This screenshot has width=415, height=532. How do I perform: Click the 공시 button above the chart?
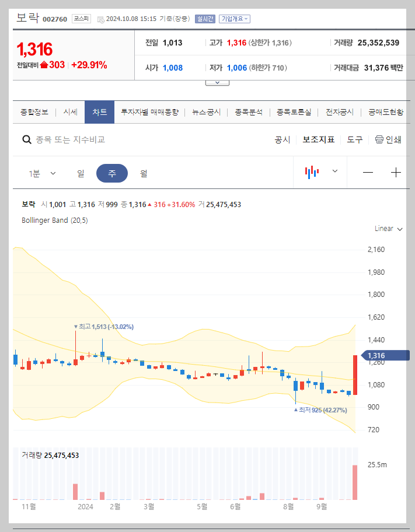point(282,139)
